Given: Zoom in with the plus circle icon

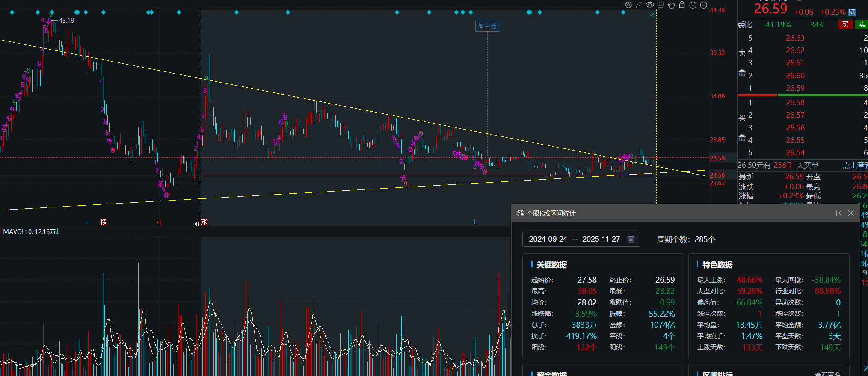Looking at the screenshot, I should (x=693, y=5).
